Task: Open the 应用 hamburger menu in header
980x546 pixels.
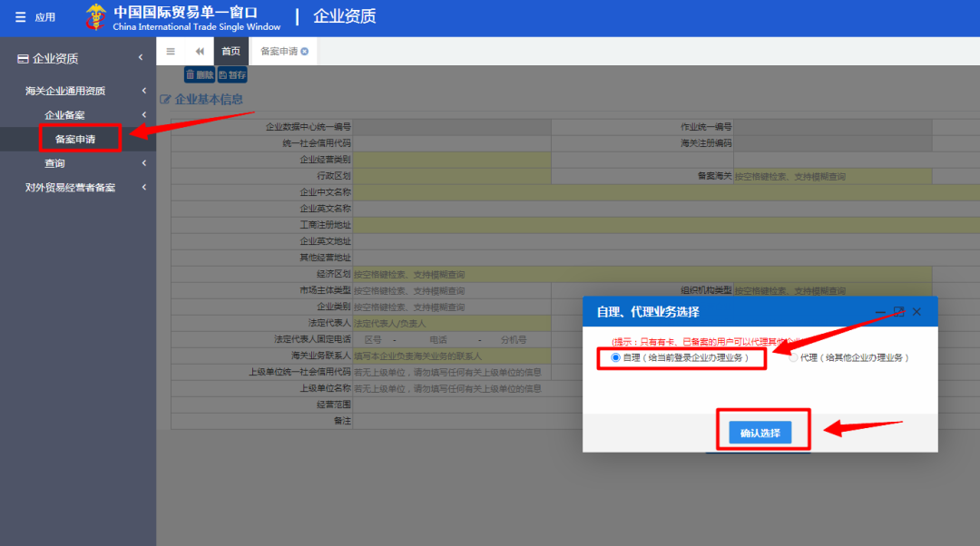Action: coord(34,17)
